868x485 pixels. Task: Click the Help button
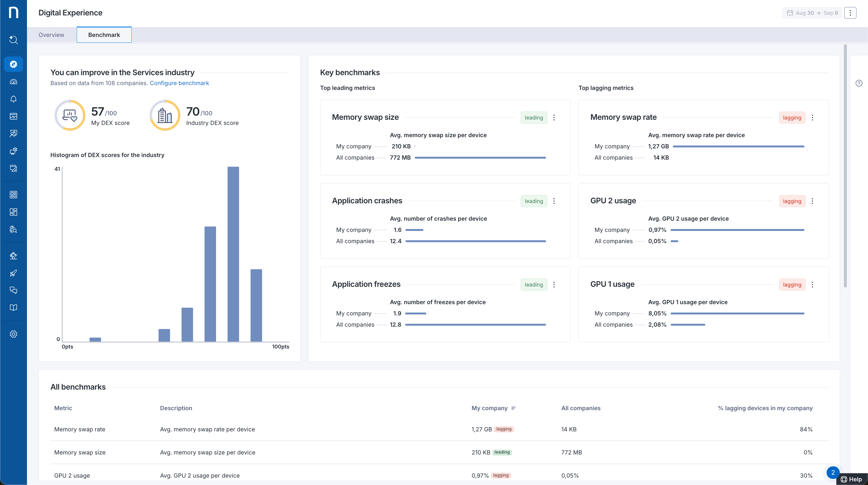click(x=852, y=479)
